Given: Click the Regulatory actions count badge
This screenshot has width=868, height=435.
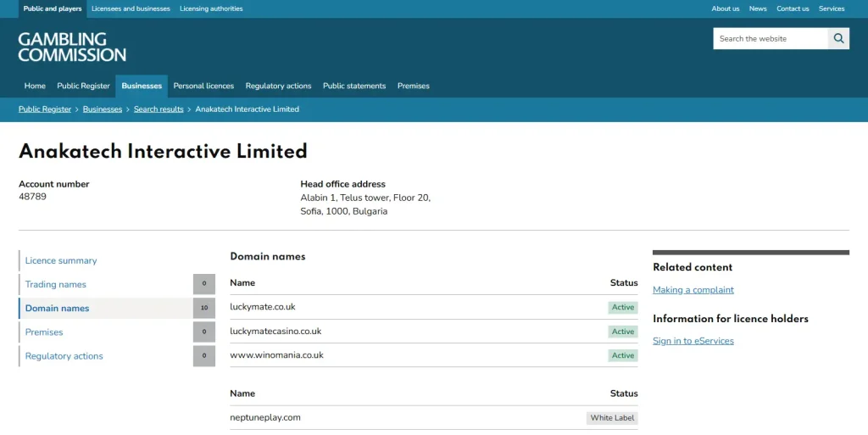Looking at the screenshot, I should pos(204,356).
